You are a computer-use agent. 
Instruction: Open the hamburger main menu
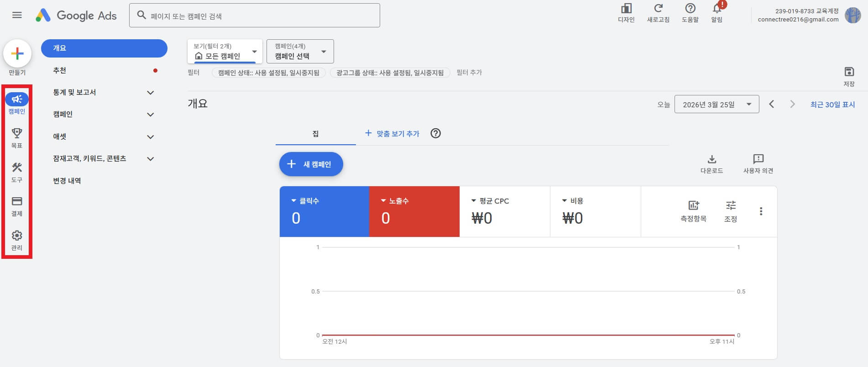(x=17, y=15)
